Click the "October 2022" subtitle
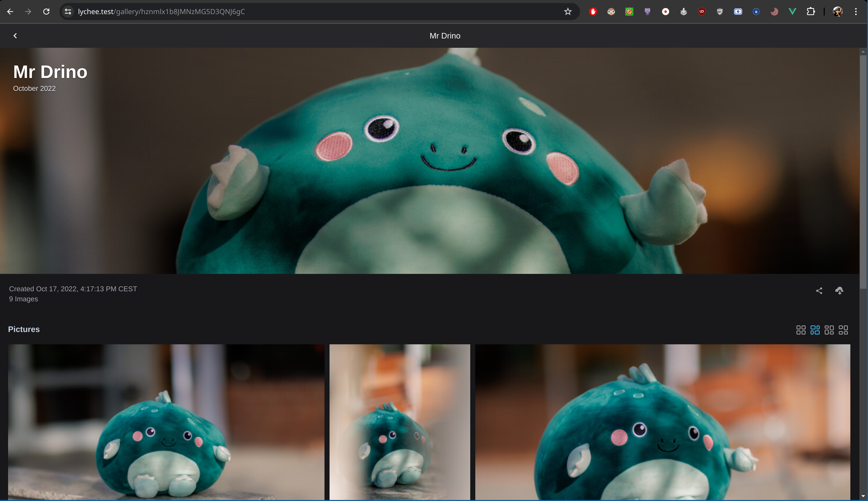 coord(34,89)
